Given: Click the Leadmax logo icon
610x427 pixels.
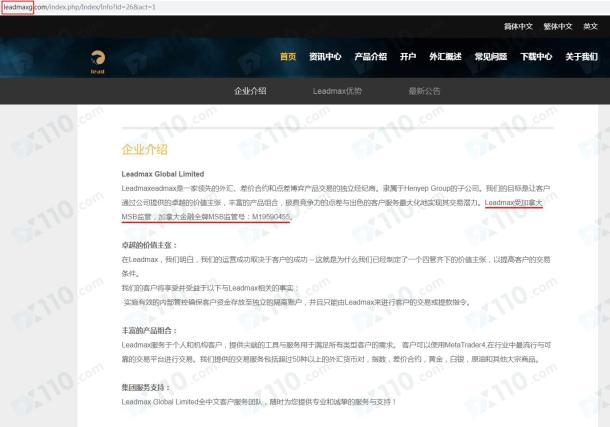Looking at the screenshot, I should click(98, 61).
